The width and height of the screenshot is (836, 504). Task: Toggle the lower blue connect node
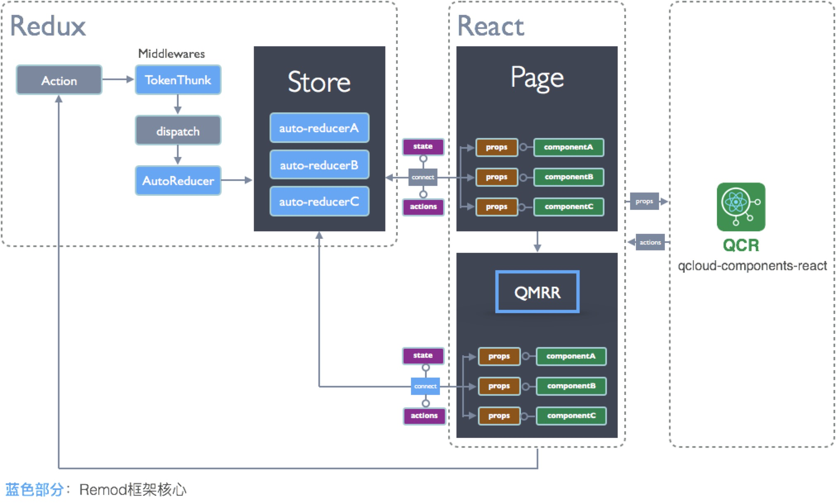tap(425, 386)
